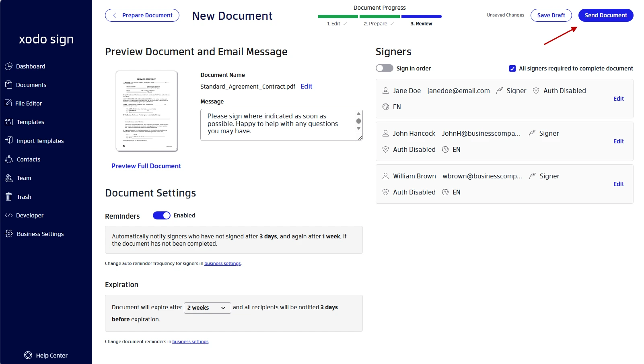Click the Save Draft button
Screen dimensions: 644x364
click(551, 15)
